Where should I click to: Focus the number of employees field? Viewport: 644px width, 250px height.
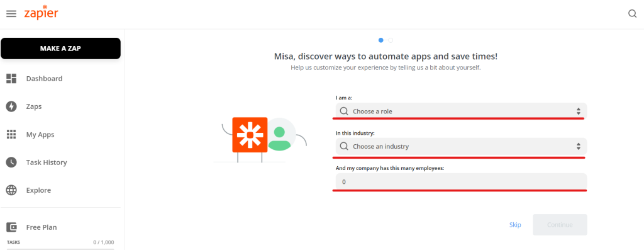(x=461, y=181)
